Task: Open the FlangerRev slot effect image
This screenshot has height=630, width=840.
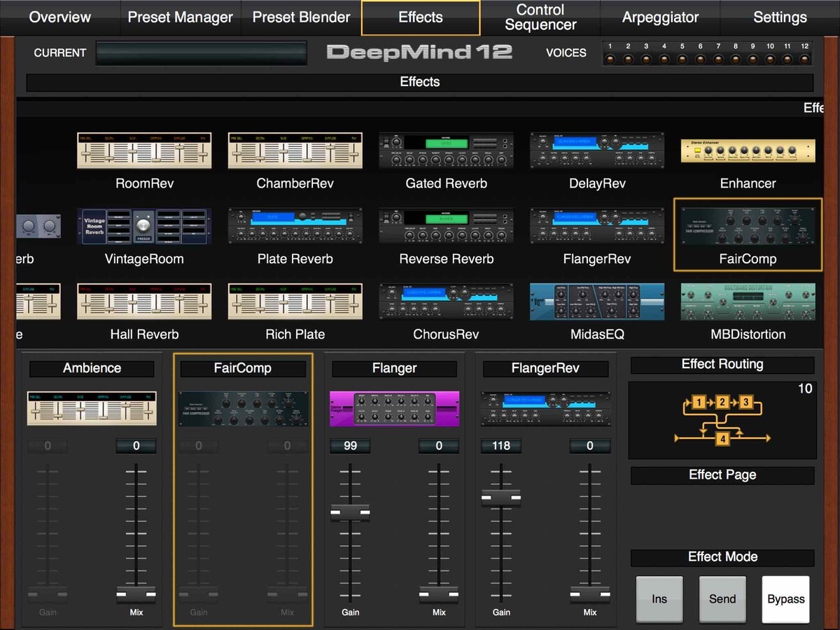Action: (546, 408)
